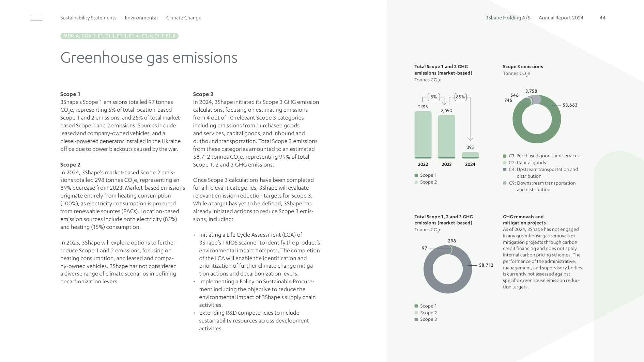Click the 2,690 bar value
The height and width of the screenshot is (362, 644).
point(446,111)
